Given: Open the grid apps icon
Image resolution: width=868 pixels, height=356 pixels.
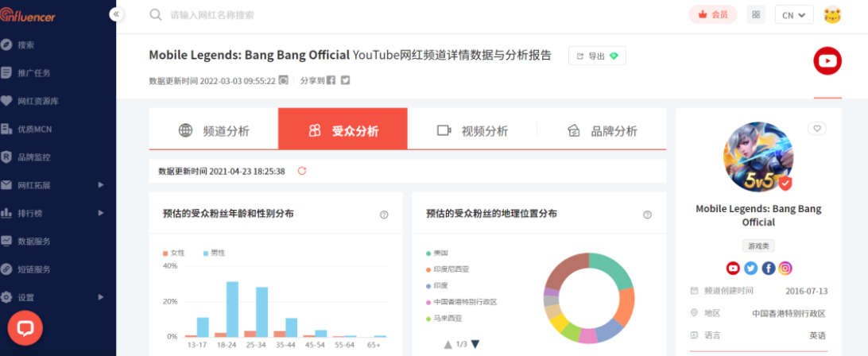Looking at the screenshot, I should pyautogui.click(x=756, y=14).
